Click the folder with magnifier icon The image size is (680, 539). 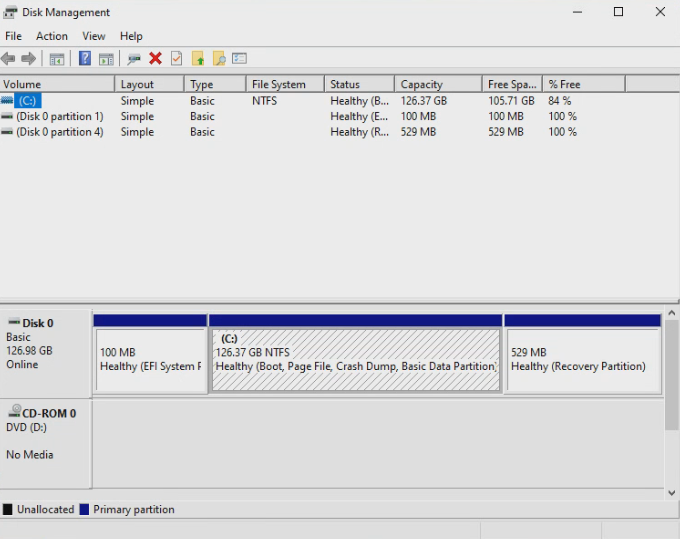pos(219,58)
